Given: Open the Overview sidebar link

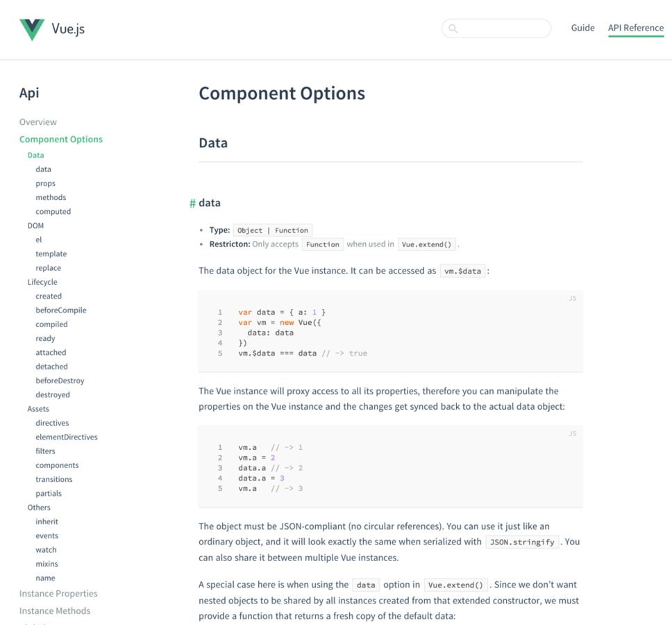Looking at the screenshot, I should [37, 122].
